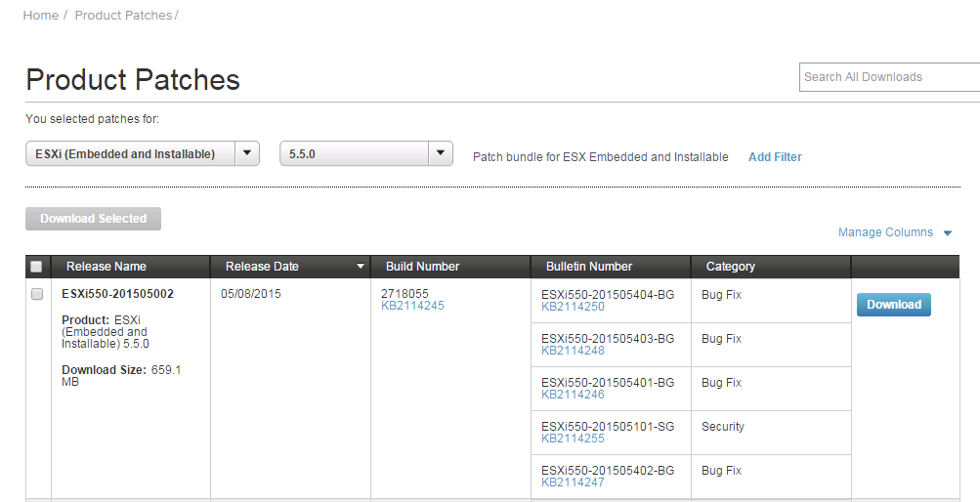Go to Home breadcrumb link

[x=41, y=15]
